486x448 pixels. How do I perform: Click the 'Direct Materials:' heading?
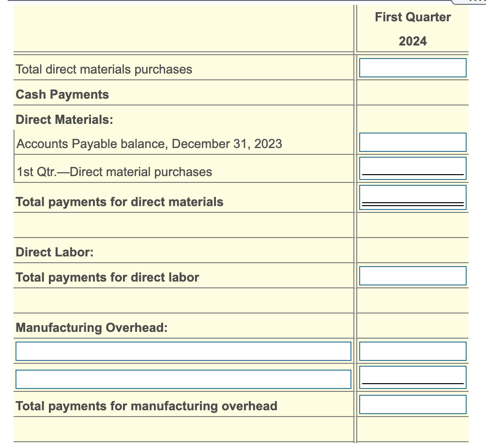[64, 119]
